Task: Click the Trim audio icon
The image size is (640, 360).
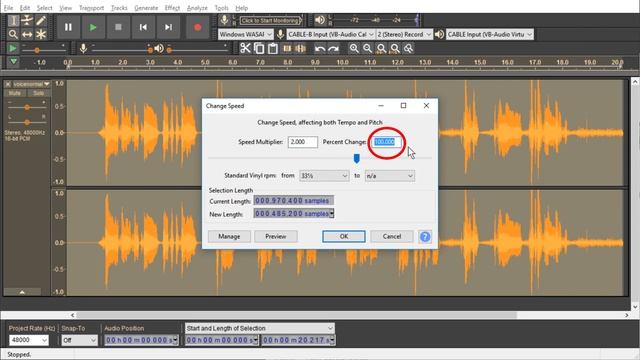Action: [287, 49]
